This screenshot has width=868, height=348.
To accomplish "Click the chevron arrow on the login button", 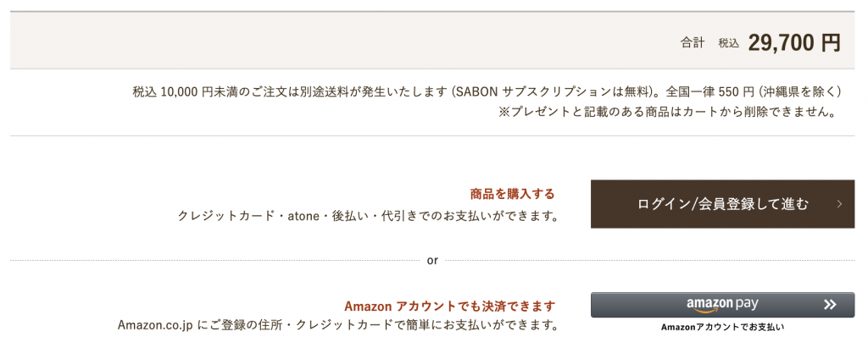I will (x=839, y=204).
